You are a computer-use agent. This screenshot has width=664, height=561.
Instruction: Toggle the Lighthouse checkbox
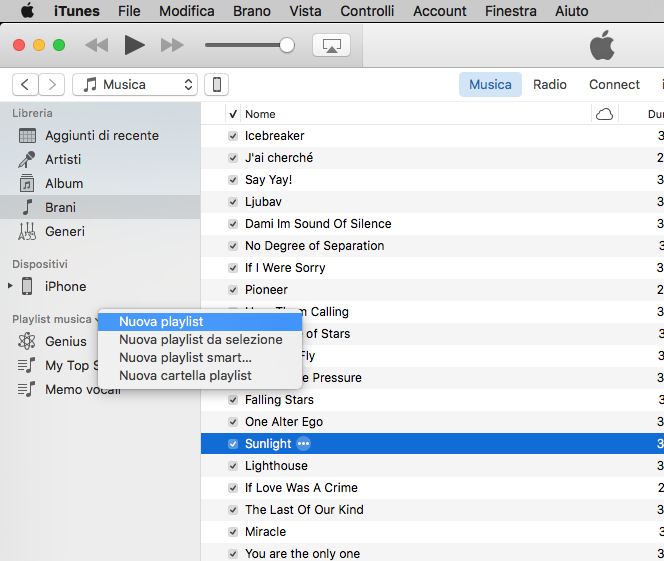233,466
